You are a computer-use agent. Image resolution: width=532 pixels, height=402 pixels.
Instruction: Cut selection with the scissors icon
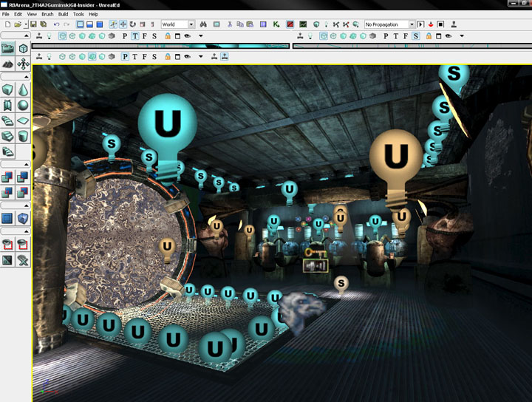[230, 24]
